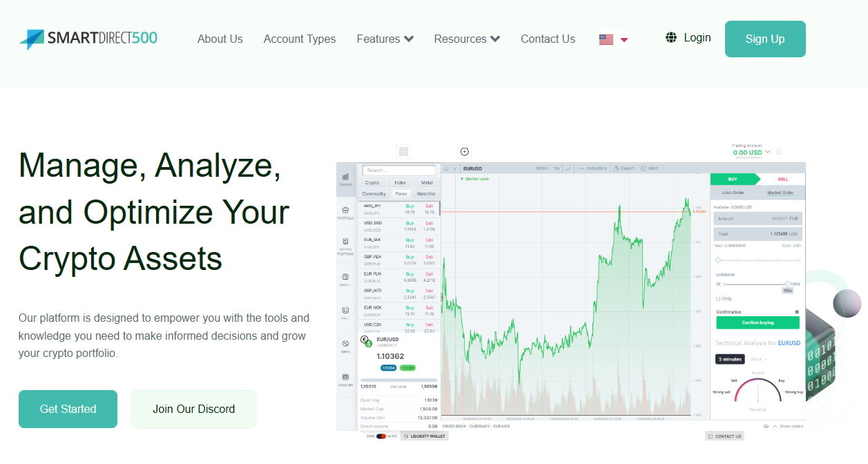Check the TP/SL checkbox

[718, 299]
